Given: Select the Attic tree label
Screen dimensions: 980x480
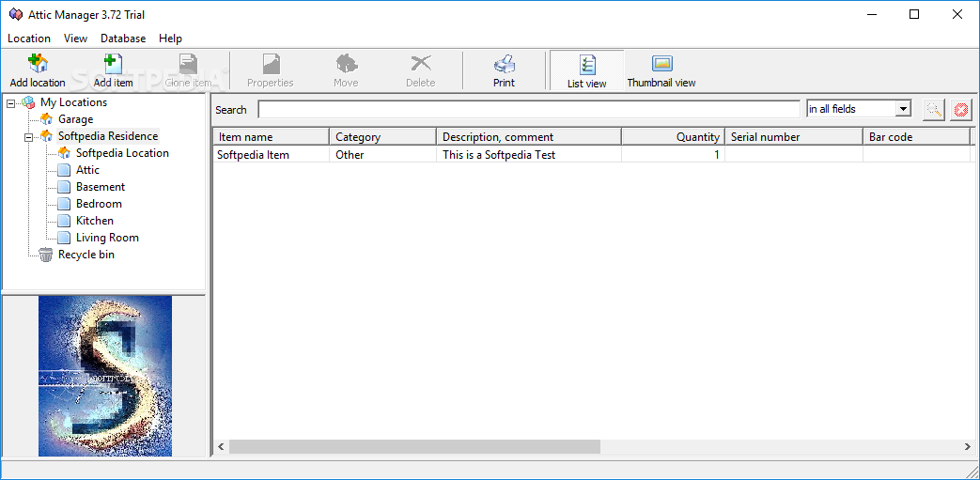Looking at the screenshot, I should point(87,170).
